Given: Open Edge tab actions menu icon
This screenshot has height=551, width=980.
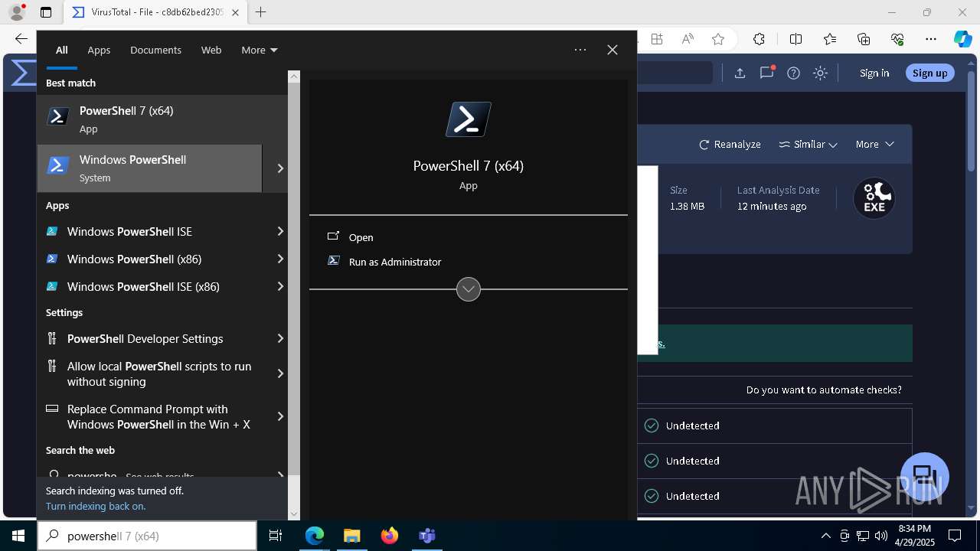Looking at the screenshot, I should click(x=46, y=12).
